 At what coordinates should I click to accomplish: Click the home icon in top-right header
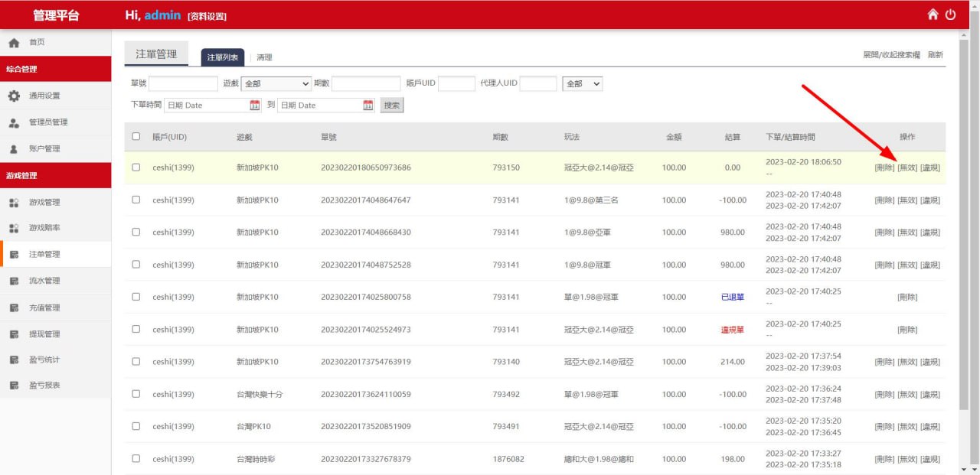(933, 15)
